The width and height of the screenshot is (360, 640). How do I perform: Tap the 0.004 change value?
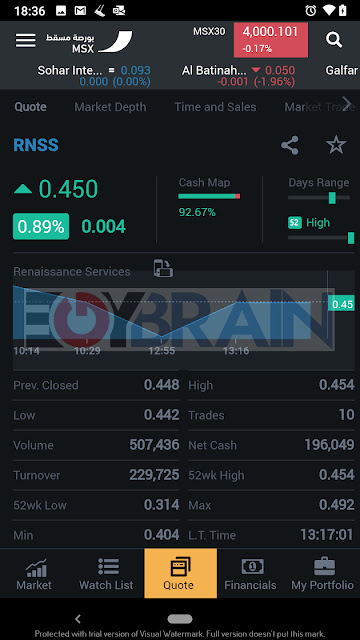tap(104, 227)
